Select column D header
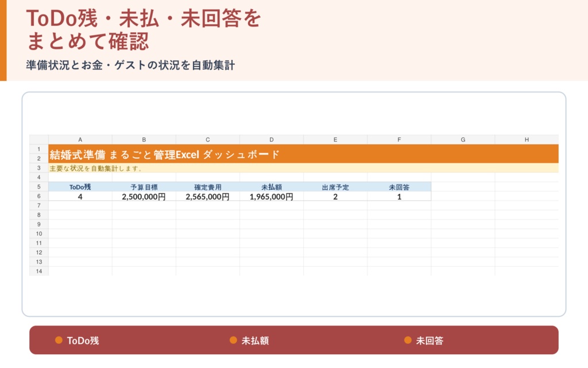Screen dimensions: 588x368 [272, 140]
